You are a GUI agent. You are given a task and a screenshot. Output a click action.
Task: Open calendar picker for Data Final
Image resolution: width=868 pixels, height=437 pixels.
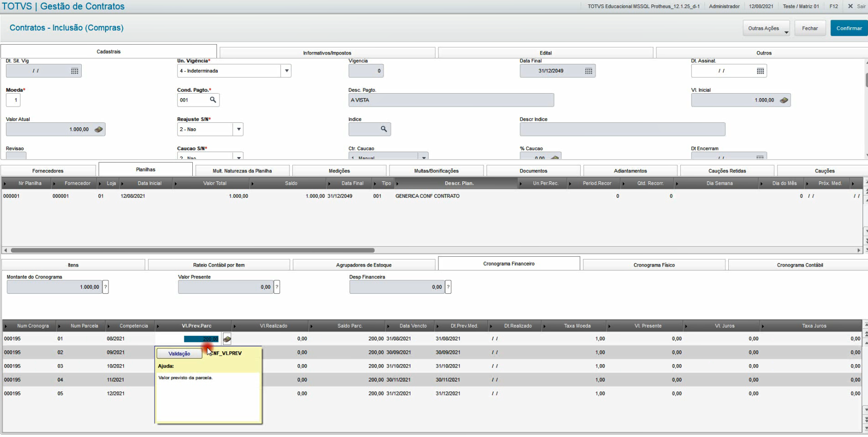588,71
